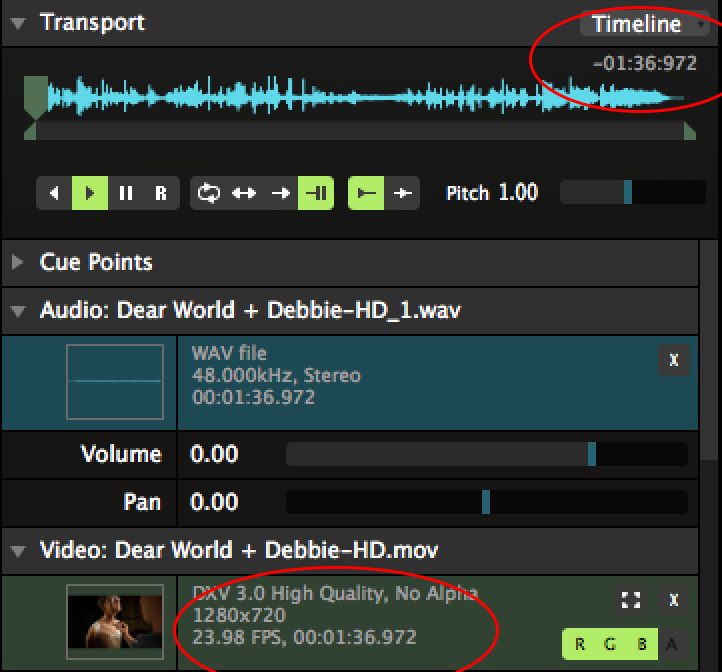The height and width of the screenshot is (672, 722).
Task: Remove the audio file with its X button
Action: [x=673, y=361]
